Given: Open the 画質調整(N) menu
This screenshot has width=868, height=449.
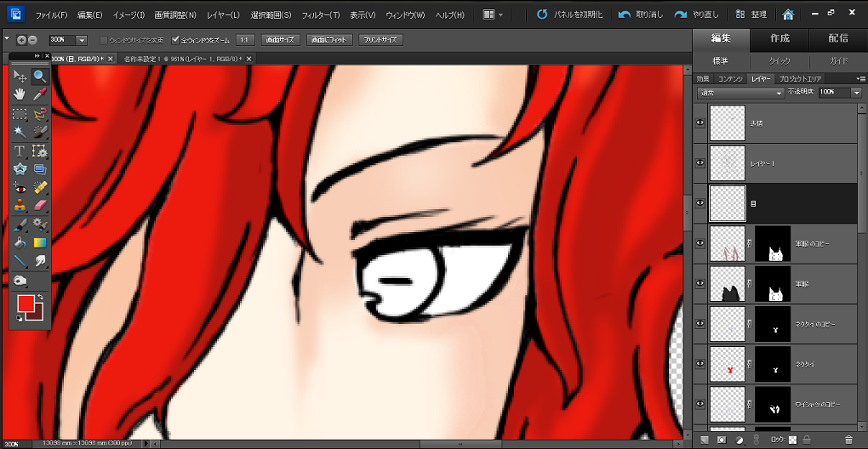Looking at the screenshot, I should point(175,15).
